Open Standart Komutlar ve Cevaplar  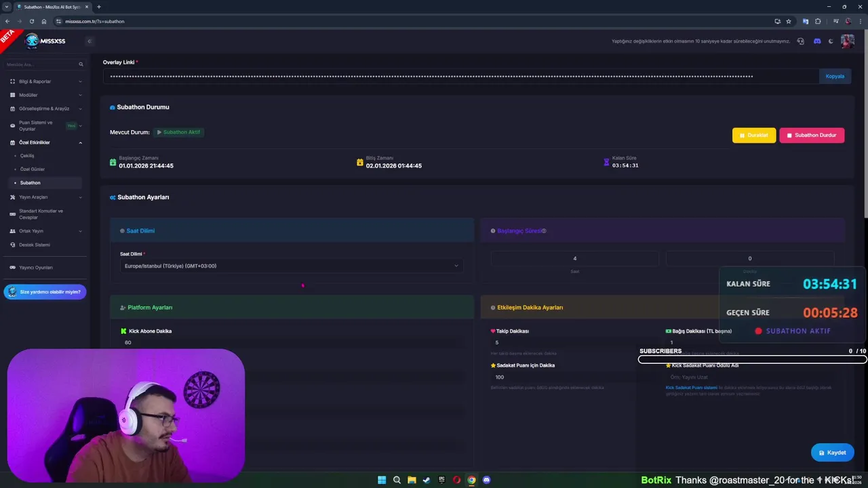45,214
